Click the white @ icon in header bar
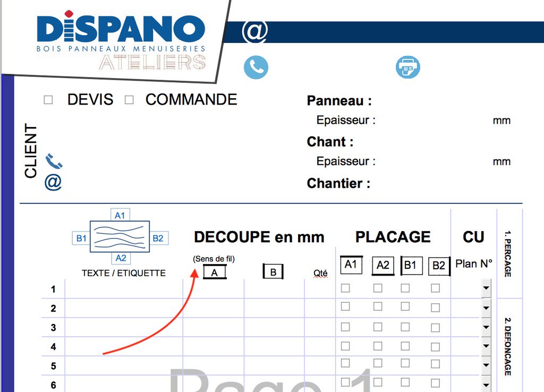544x392 pixels. 255,31
